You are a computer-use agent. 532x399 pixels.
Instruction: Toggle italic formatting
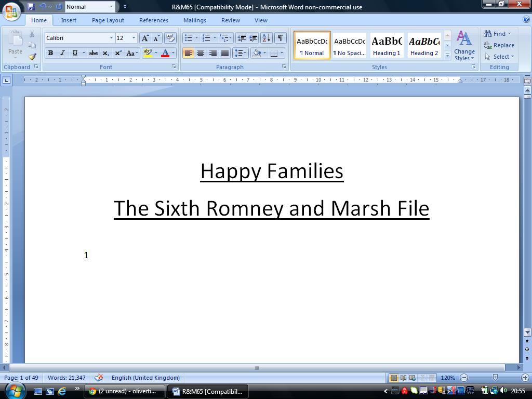coord(62,53)
